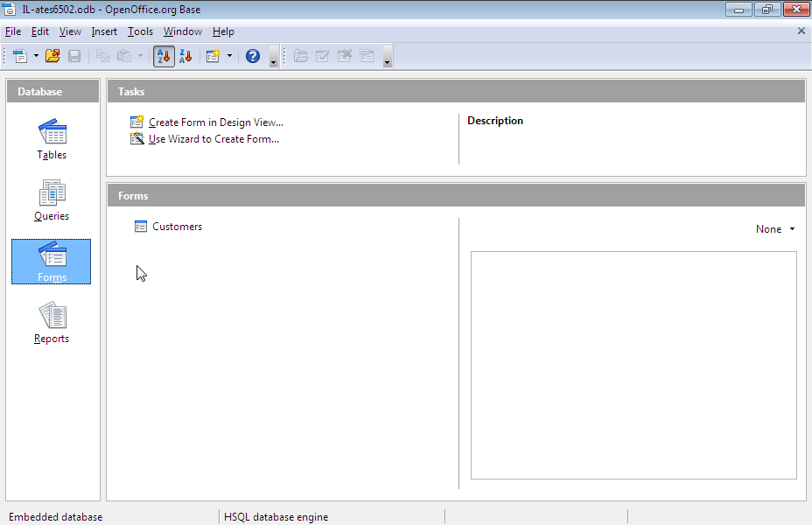This screenshot has width=812, height=525.
Task: Click the Copy toolbar icon
Action: 102,56
